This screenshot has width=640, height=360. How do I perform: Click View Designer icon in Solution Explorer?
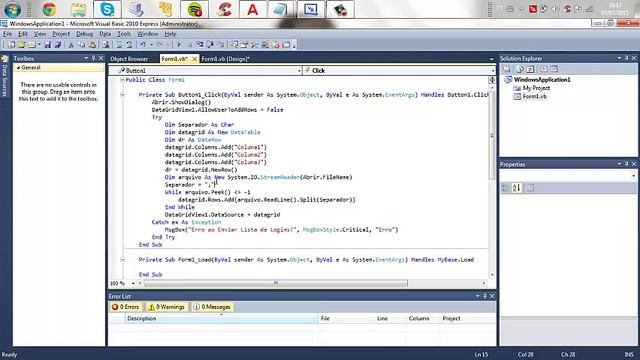(554, 69)
